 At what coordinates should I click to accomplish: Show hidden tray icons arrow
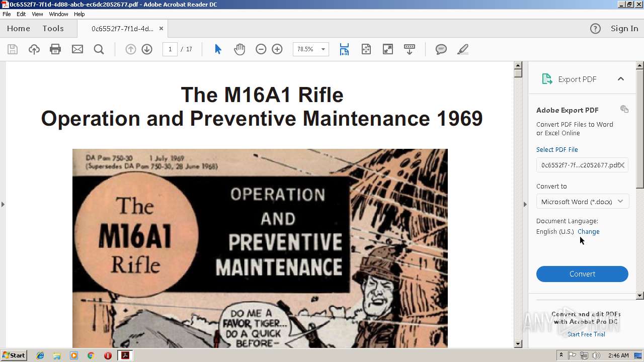(561, 355)
